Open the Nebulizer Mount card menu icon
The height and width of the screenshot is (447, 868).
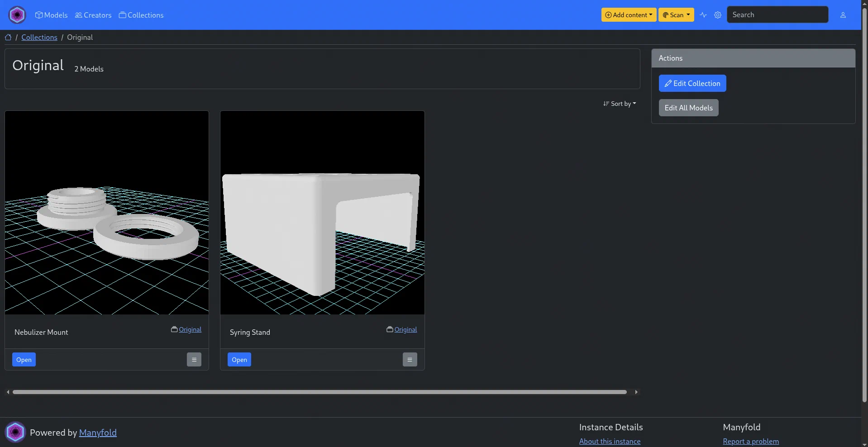[194, 360]
